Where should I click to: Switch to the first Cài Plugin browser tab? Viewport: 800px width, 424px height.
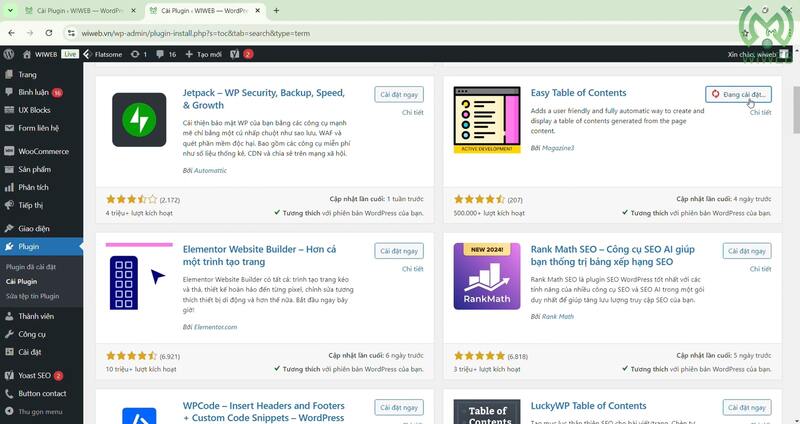[81, 11]
